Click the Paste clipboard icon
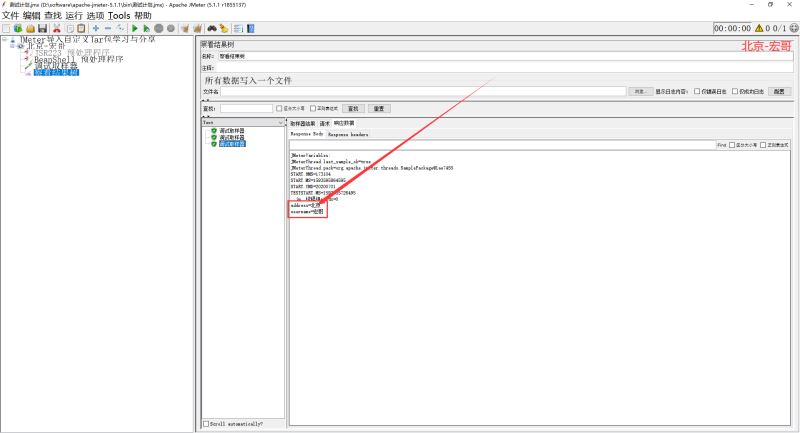 [81, 29]
